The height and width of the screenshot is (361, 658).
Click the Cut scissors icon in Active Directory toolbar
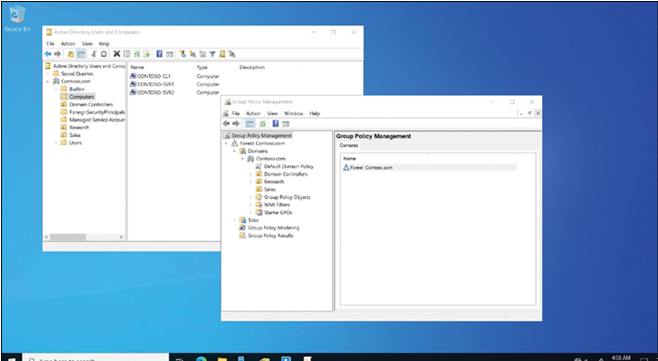(x=94, y=54)
